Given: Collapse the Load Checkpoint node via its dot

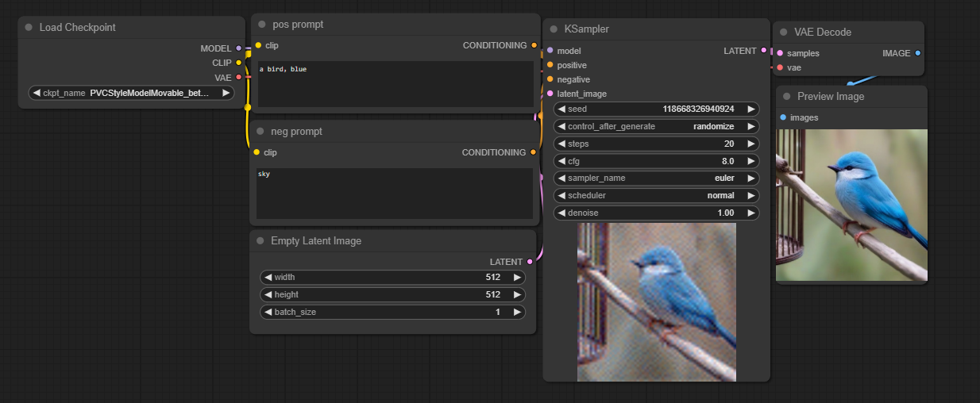Looking at the screenshot, I should pos(29,27).
